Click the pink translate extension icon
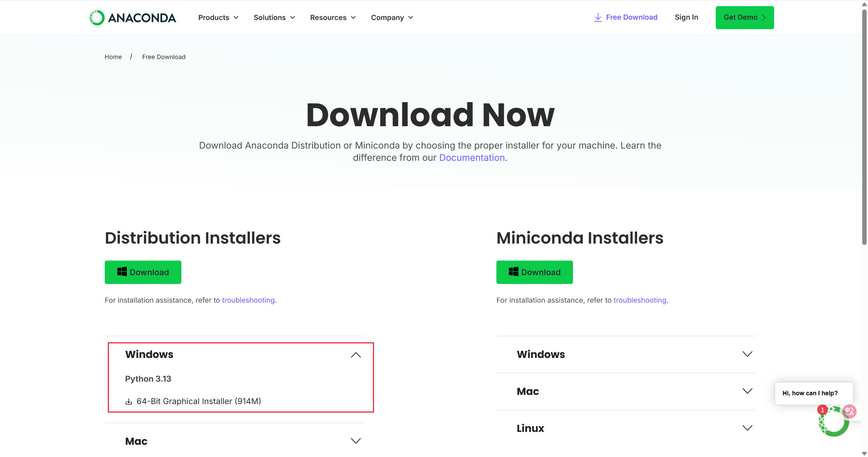Viewport: 868px width, 457px height. click(x=850, y=412)
